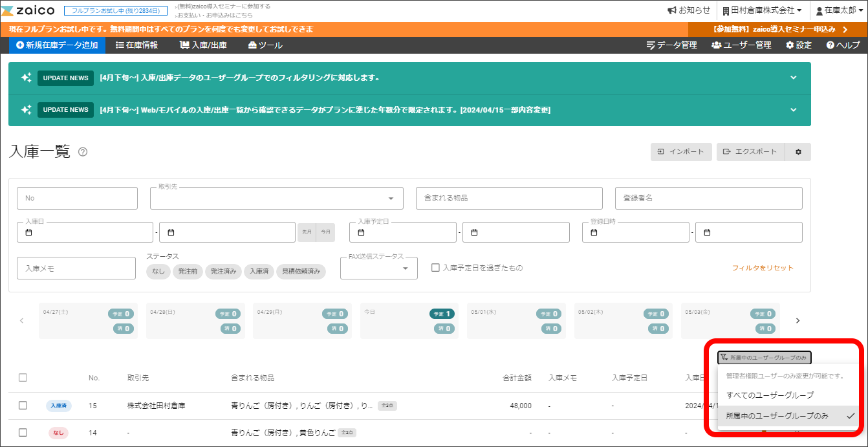Select the 04/27(土) date card
The image size is (868, 447).
click(88, 321)
